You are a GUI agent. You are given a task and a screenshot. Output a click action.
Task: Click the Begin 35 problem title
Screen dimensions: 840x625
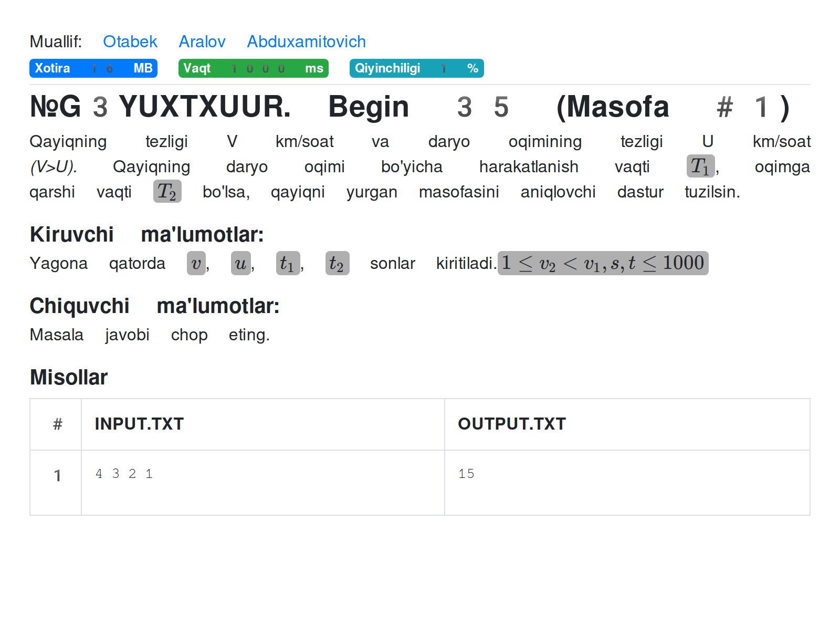(x=409, y=107)
